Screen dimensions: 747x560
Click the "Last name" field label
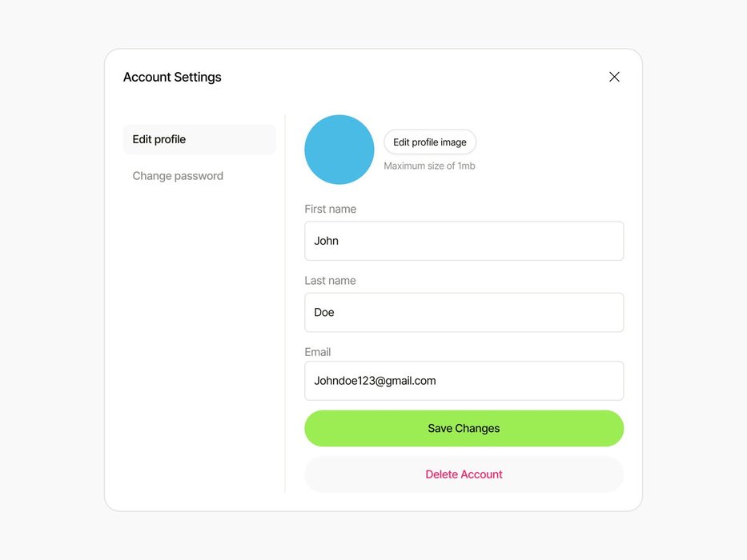330,281
